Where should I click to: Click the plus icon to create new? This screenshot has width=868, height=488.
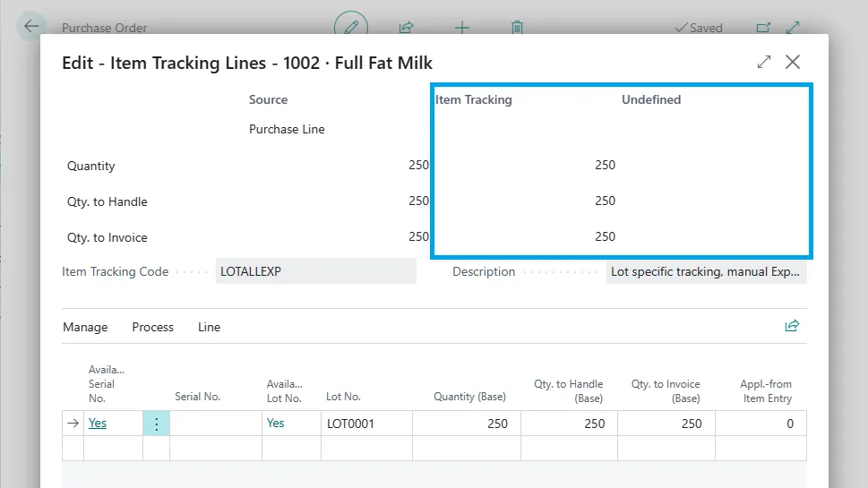461,27
